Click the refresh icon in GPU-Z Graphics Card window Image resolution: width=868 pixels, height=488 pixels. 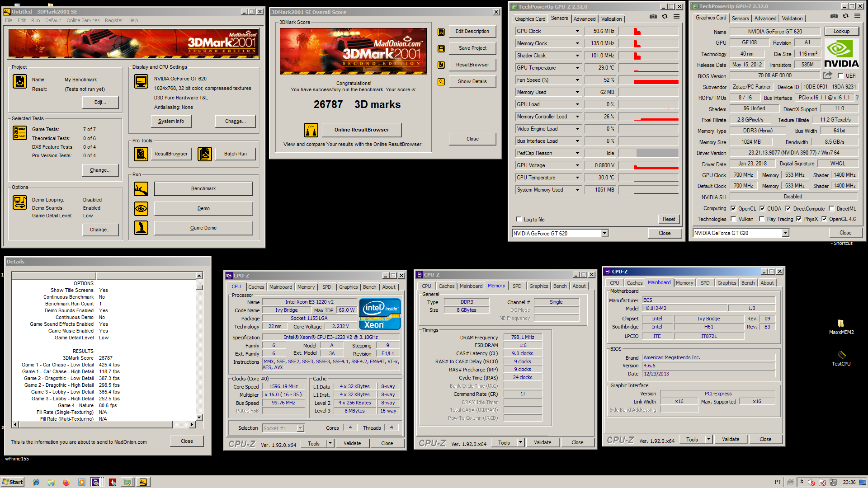846,16
